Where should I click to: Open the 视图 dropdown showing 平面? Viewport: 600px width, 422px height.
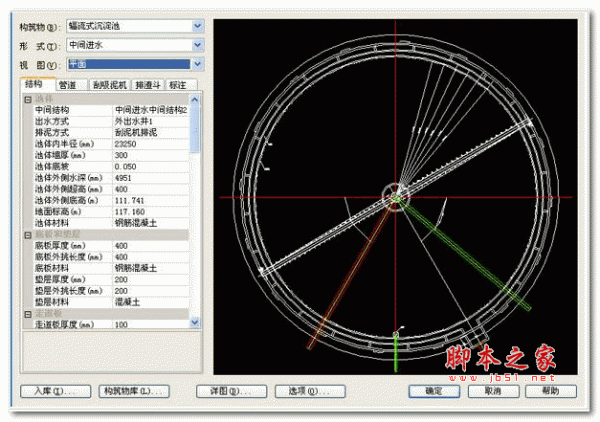click(x=197, y=64)
